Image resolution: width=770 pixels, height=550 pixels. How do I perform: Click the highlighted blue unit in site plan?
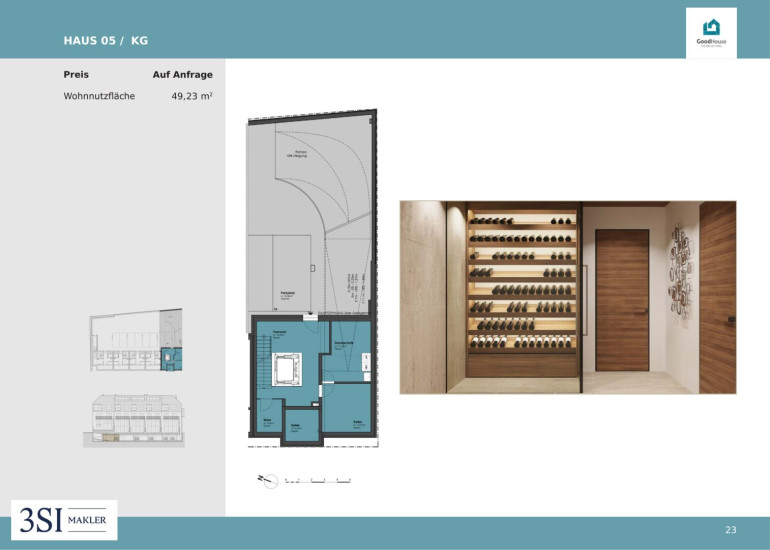click(171, 358)
